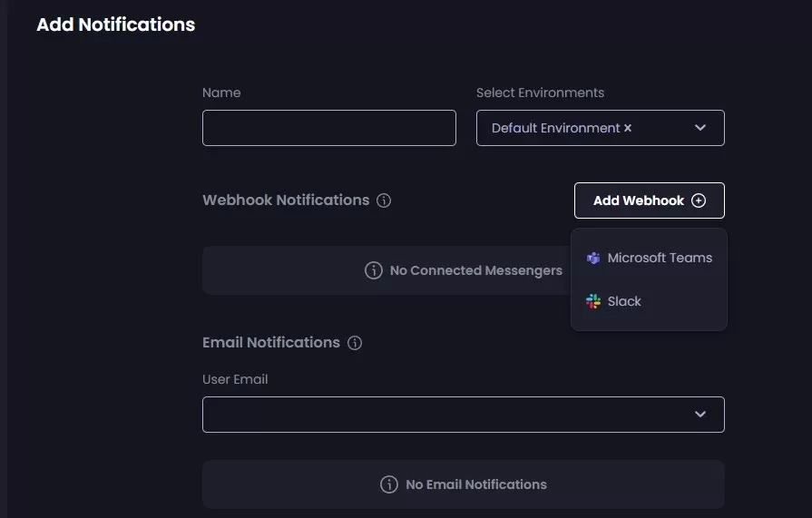Click the Microsoft Teams logo icon
The image size is (812, 518).
593,258
